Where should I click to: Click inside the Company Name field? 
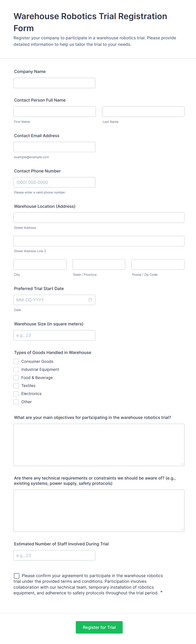pos(54,83)
